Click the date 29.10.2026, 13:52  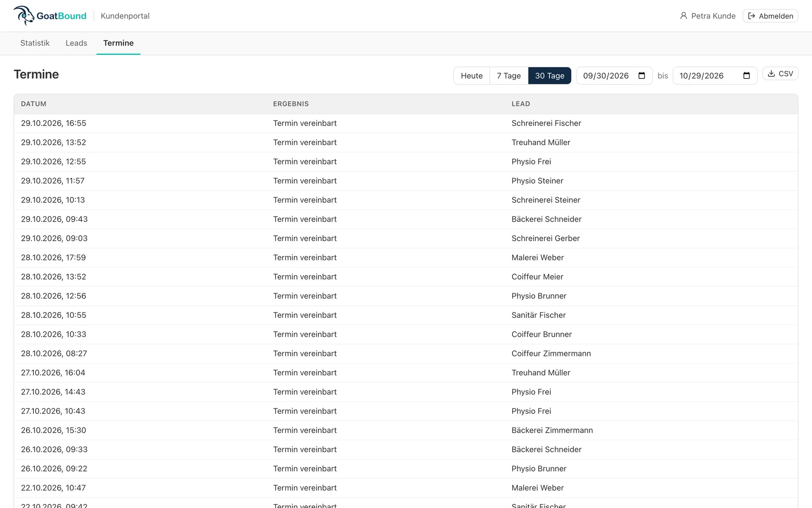(x=53, y=142)
